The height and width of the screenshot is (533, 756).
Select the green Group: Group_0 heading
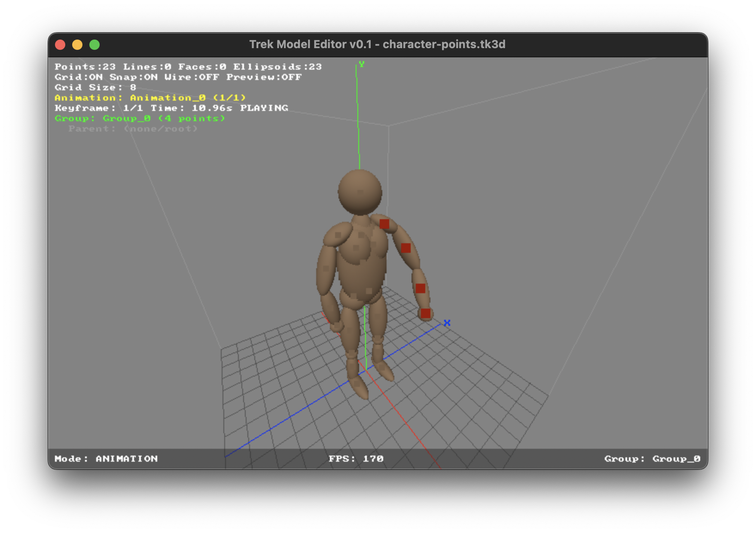point(139,118)
